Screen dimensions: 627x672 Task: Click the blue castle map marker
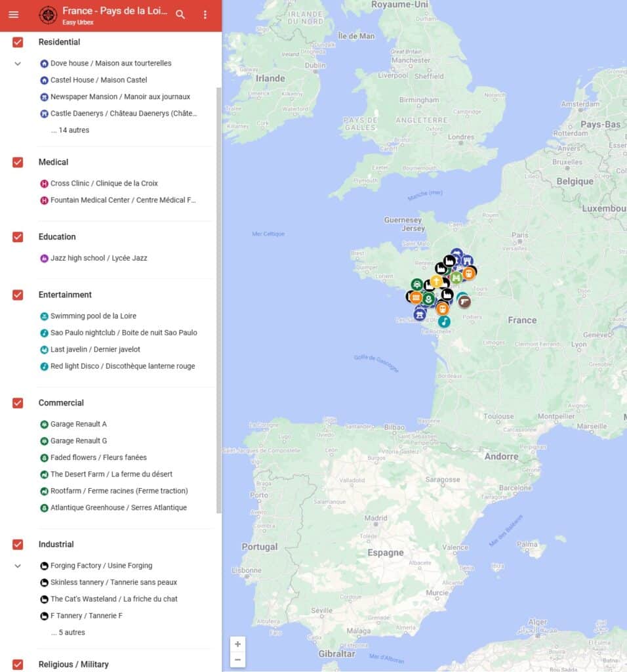[467, 261]
